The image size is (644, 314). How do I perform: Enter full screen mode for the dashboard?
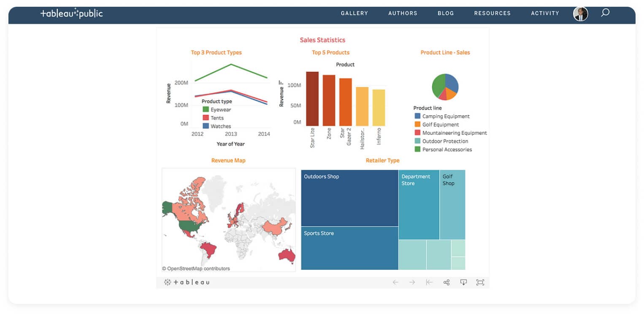tap(480, 282)
